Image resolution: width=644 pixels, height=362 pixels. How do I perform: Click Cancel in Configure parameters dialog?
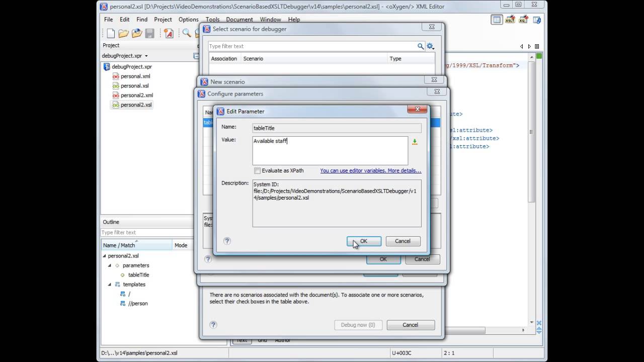pyautogui.click(x=422, y=259)
